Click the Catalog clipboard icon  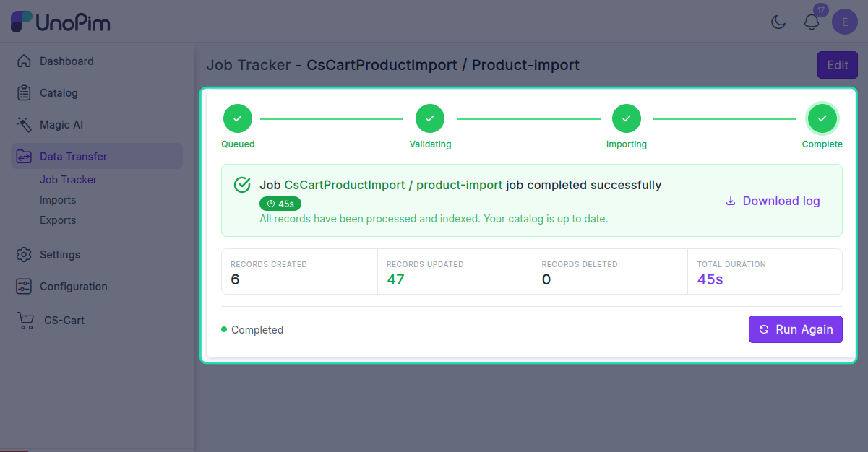coord(24,93)
